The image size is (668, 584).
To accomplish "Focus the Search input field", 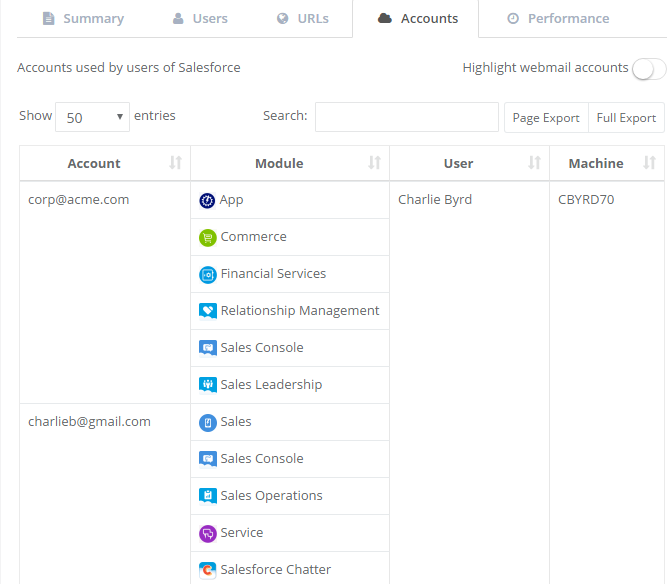I will coord(407,117).
